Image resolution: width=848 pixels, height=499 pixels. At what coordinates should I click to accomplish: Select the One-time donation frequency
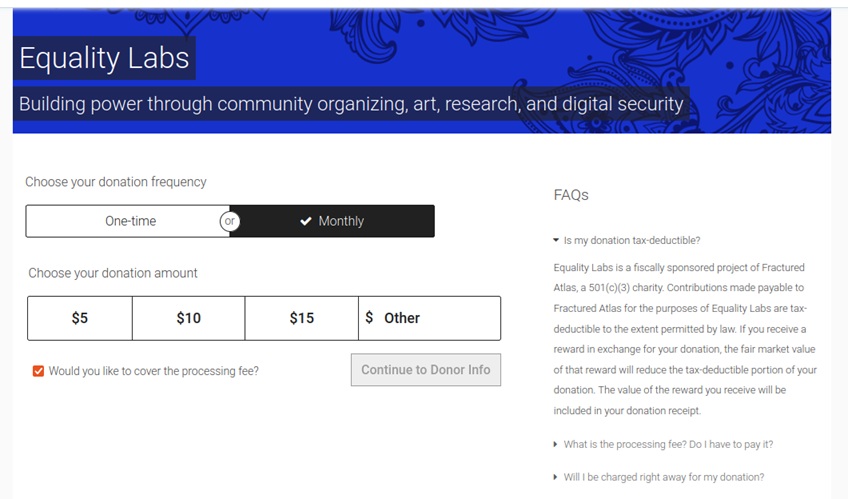(x=129, y=221)
